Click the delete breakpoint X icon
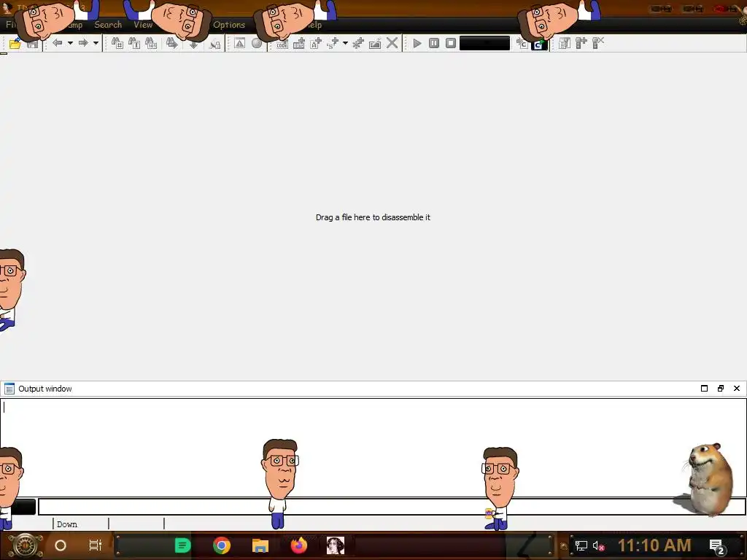Viewport: 747px width, 560px height. pyautogui.click(x=598, y=43)
